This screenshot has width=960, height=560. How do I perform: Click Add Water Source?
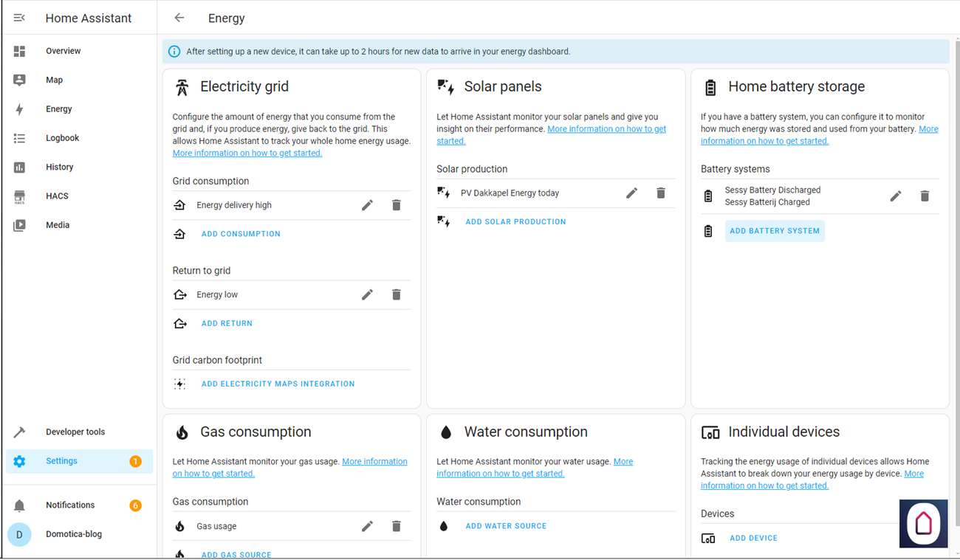click(506, 526)
